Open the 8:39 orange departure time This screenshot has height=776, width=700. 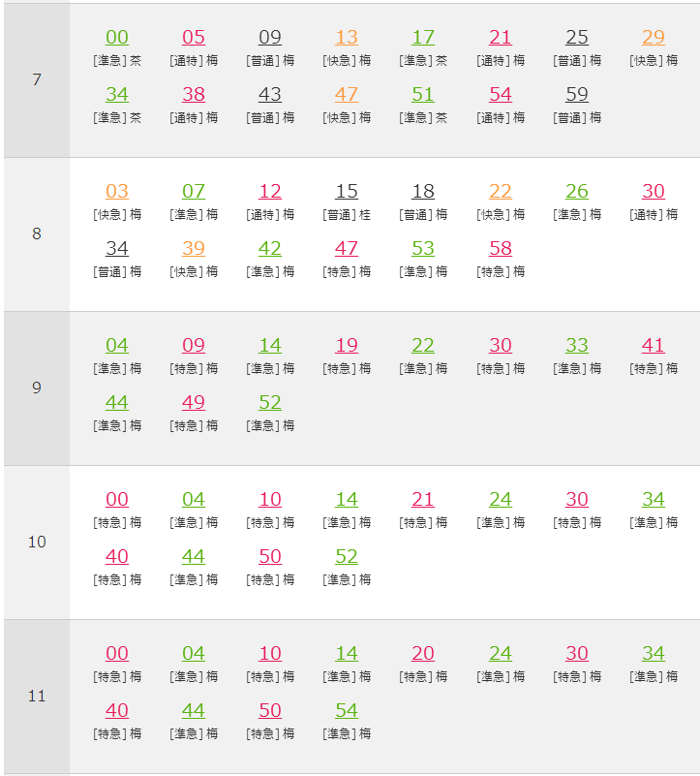click(194, 248)
